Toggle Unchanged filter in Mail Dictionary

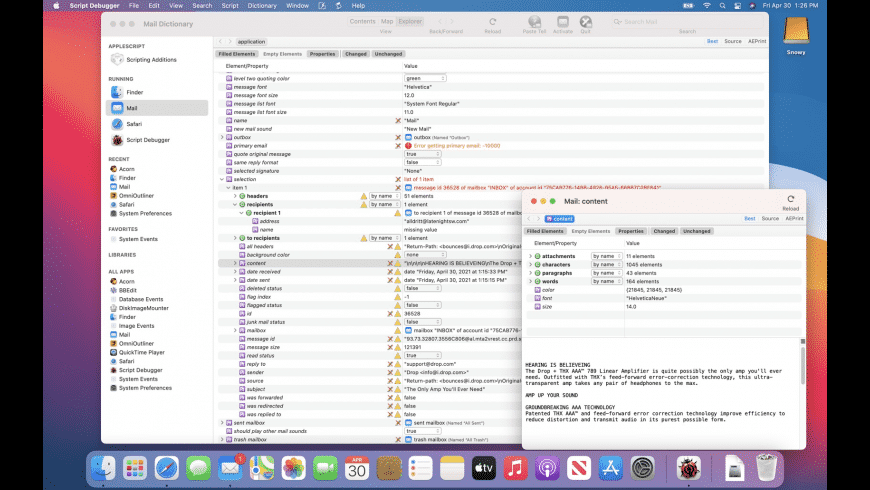coord(388,54)
